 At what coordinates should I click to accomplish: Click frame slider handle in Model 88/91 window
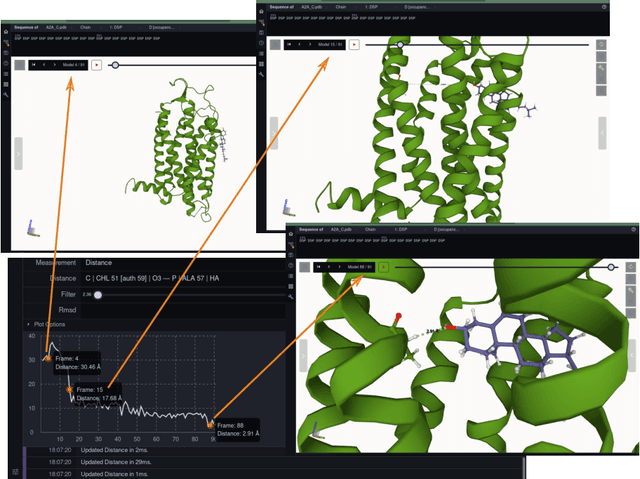(x=611, y=267)
